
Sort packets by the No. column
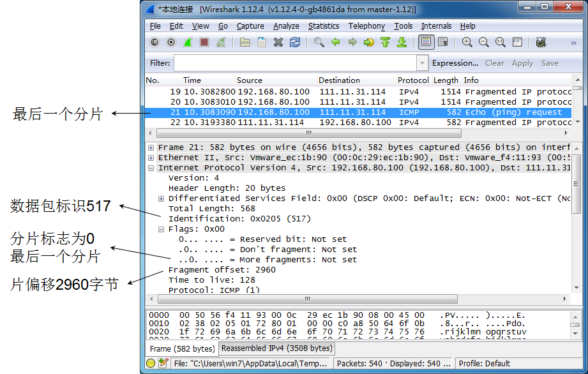(163, 80)
